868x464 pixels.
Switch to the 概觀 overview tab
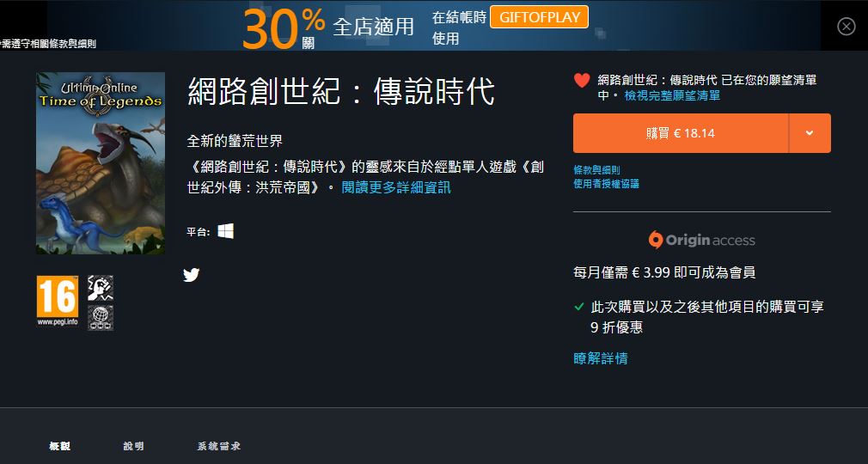[x=60, y=446]
